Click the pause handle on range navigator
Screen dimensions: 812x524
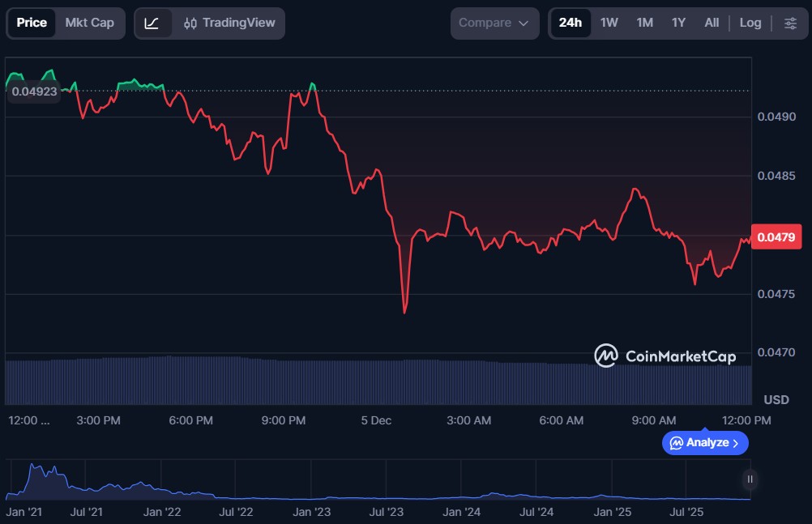point(750,479)
